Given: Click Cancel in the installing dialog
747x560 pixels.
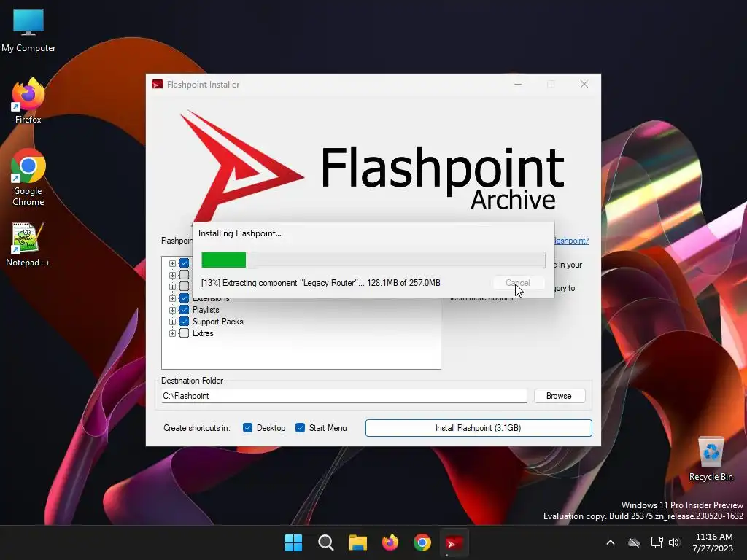Looking at the screenshot, I should pos(517,283).
